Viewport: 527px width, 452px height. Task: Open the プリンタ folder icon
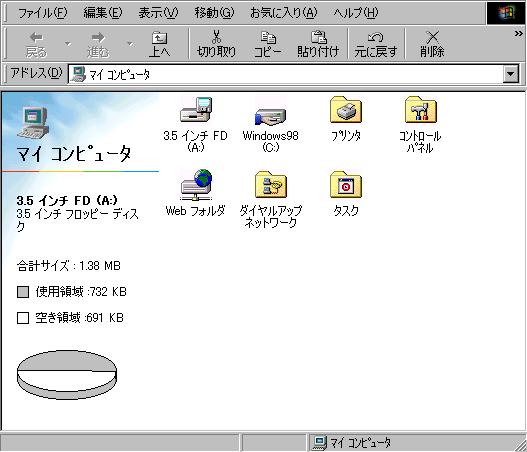pyautogui.click(x=346, y=110)
